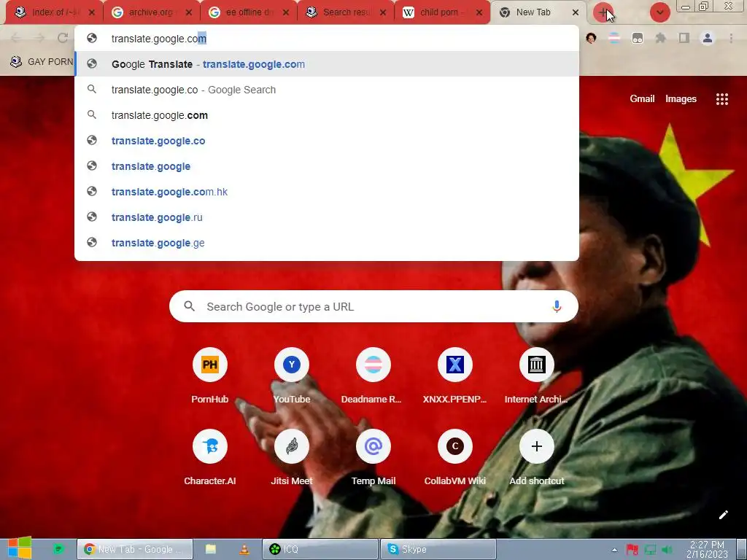Viewport: 747px width, 560px height.
Task: Click the red flag tray icon
Action: pos(632,550)
